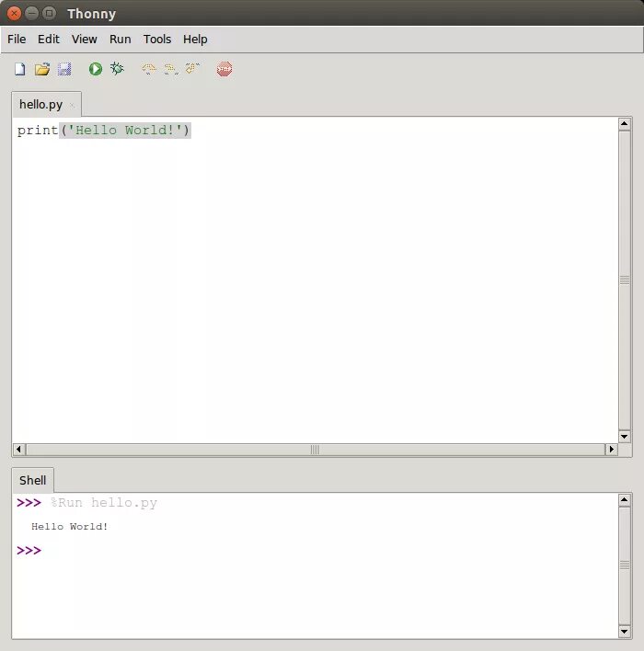The image size is (644, 651).
Task: Save the script with the floppy icon
Action: [64, 69]
